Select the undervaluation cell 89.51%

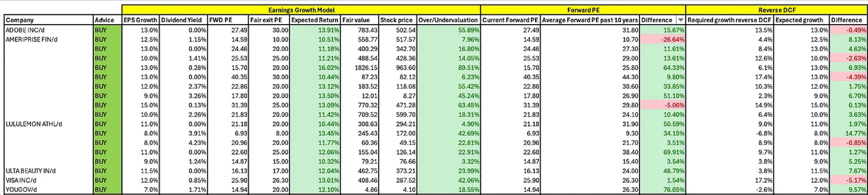[449, 67]
